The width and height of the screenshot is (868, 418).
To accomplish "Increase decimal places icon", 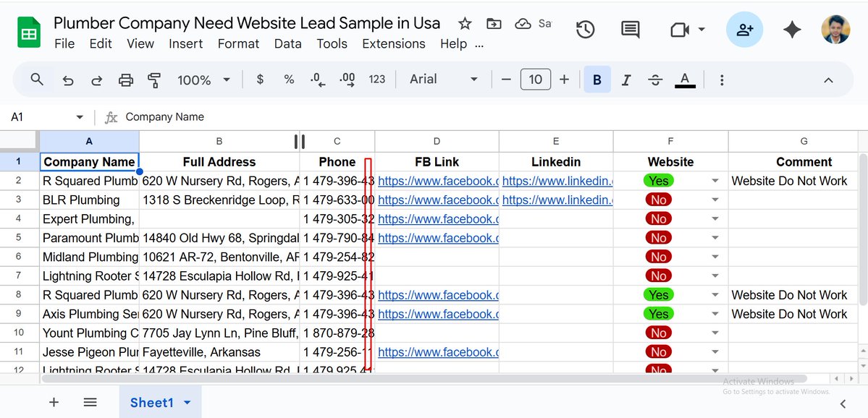I will click(x=347, y=80).
